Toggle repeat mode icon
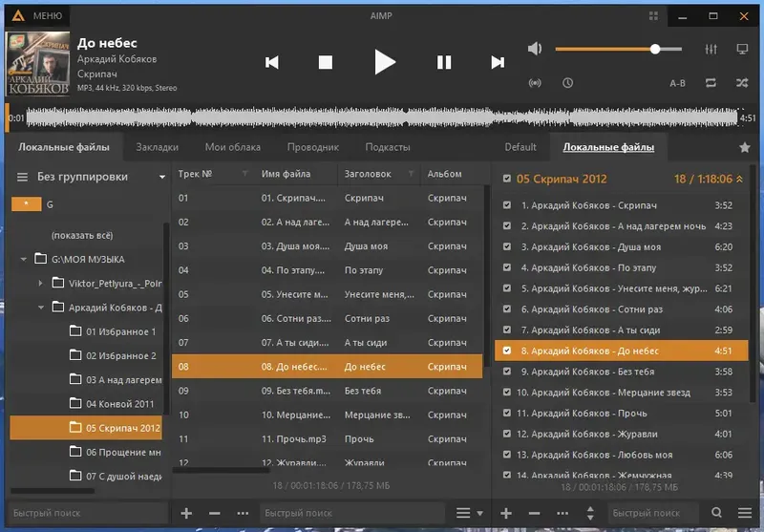The image size is (764, 532). pos(711,83)
